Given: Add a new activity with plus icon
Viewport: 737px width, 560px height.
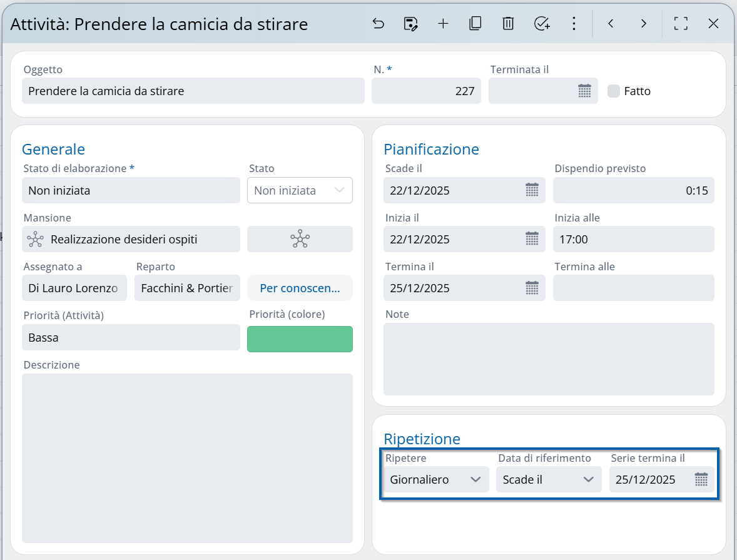Looking at the screenshot, I should [443, 24].
